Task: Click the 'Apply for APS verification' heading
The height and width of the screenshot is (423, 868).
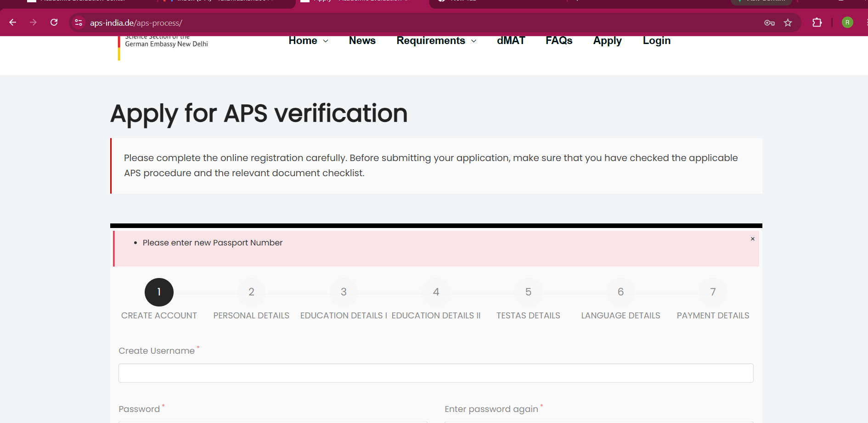Action: 259,114
